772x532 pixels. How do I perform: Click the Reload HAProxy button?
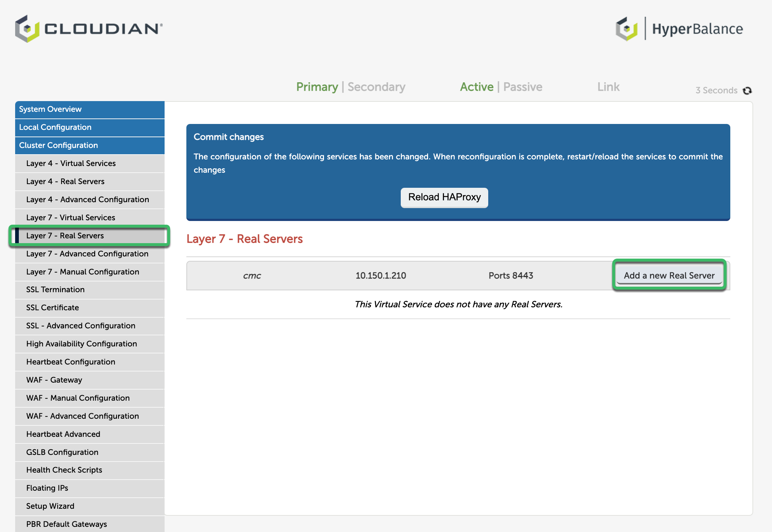coord(444,197)
